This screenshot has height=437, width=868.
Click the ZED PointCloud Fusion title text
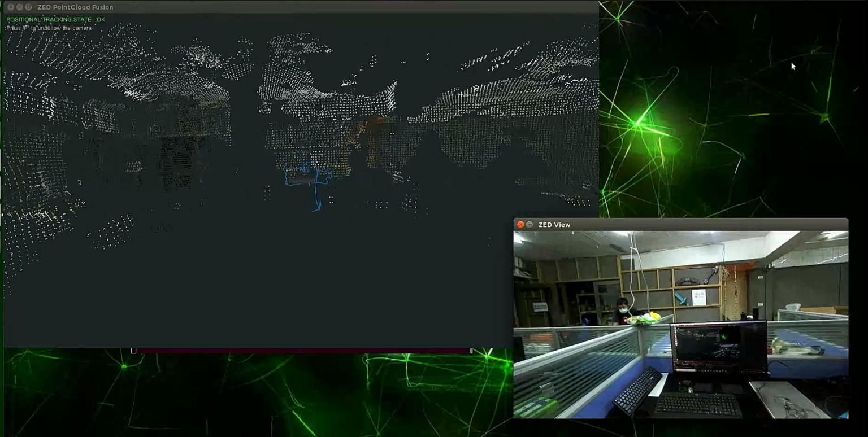point(75,7)
